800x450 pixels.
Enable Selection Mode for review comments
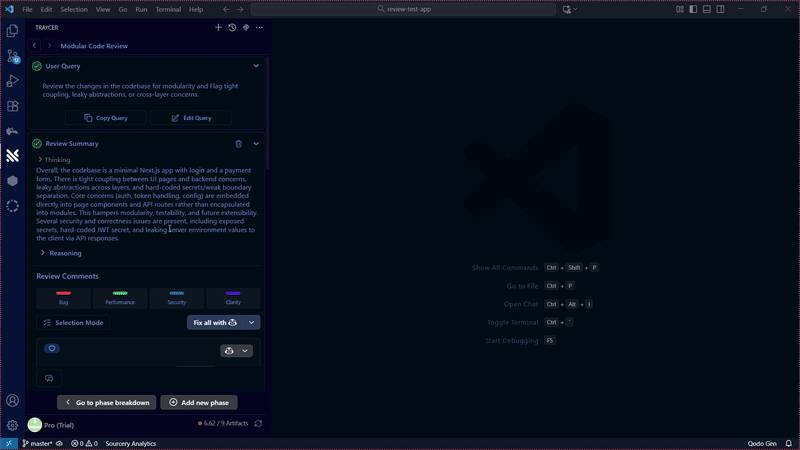point(72,323)
